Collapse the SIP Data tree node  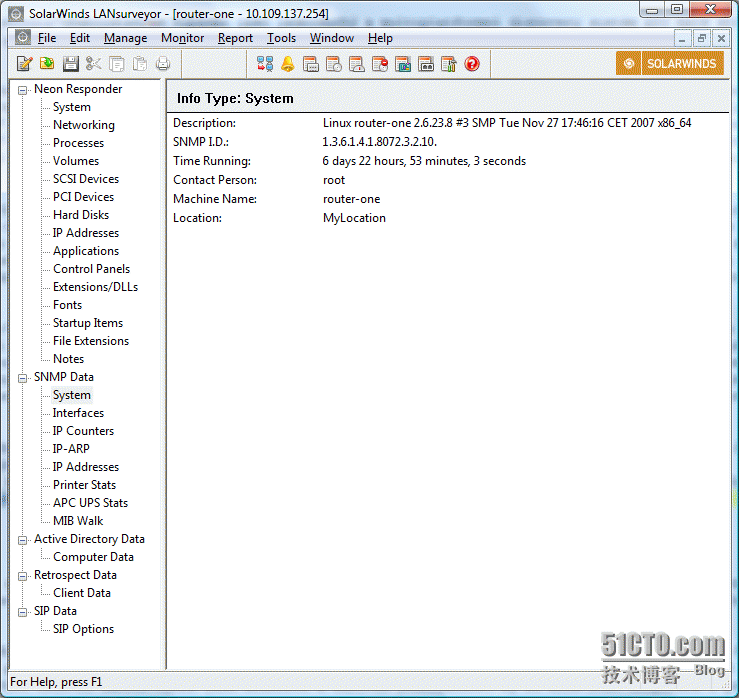[22, 612]
